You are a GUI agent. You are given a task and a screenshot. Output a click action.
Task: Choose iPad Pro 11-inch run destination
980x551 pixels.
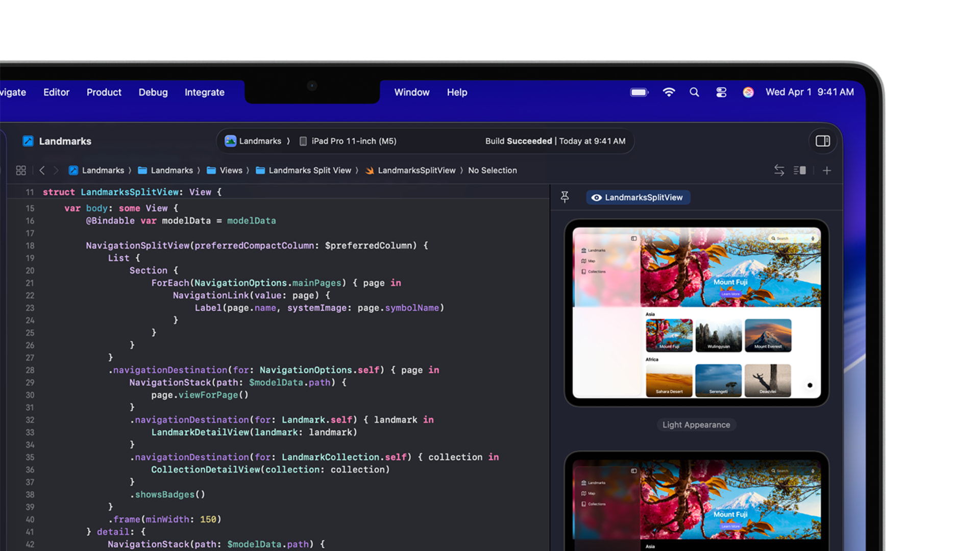(x=348, y=141)
